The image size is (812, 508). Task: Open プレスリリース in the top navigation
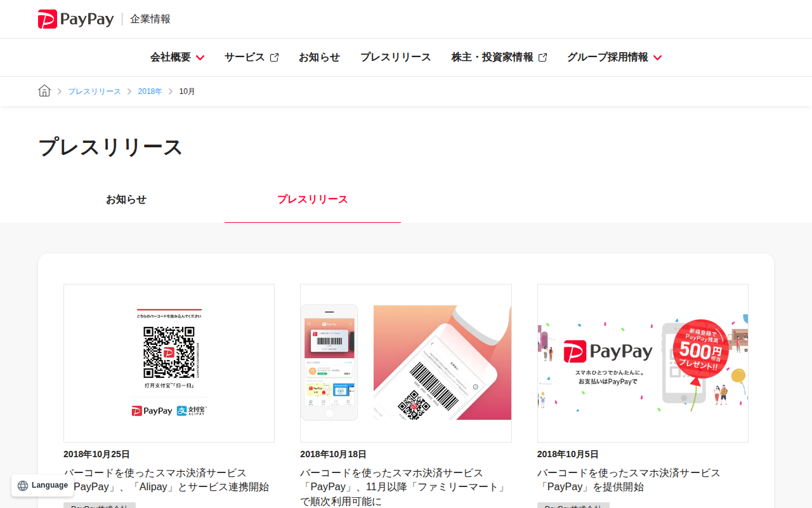coord(396,57)
